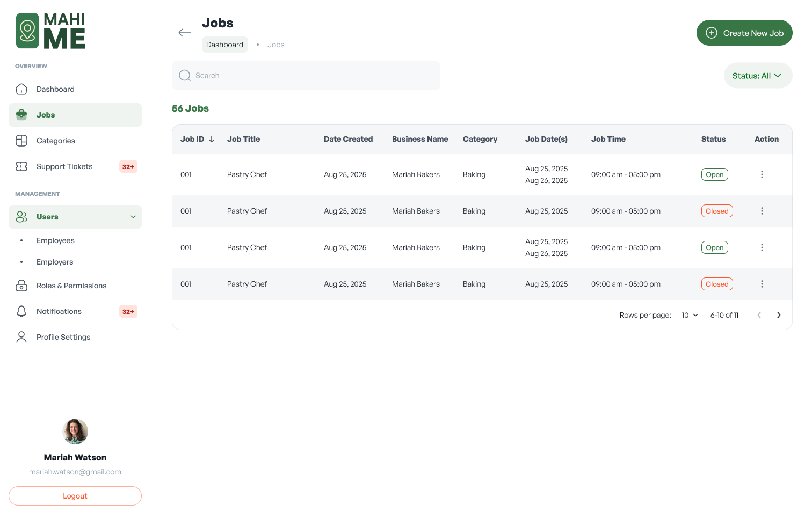Open Categories in the sidebar
The height and width of the screenshot is (527, 812).
[x=75, y=141]
